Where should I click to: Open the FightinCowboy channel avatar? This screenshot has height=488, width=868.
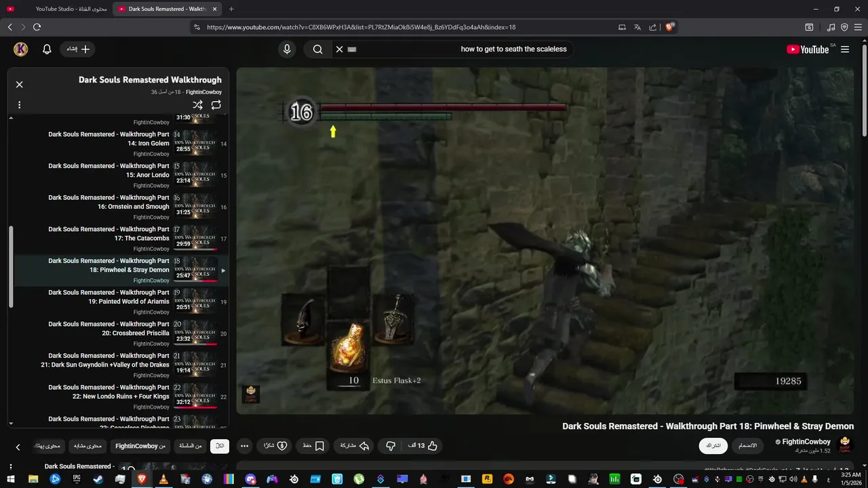point(845,445)
